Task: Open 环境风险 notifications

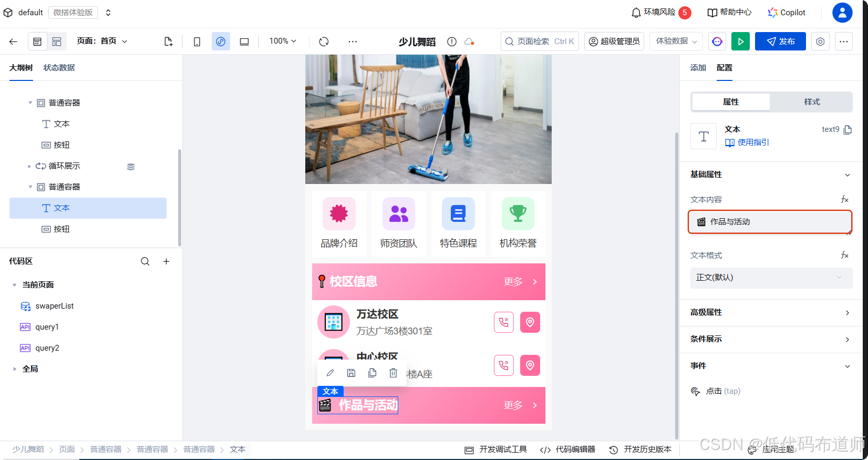Action: [660, 12]
